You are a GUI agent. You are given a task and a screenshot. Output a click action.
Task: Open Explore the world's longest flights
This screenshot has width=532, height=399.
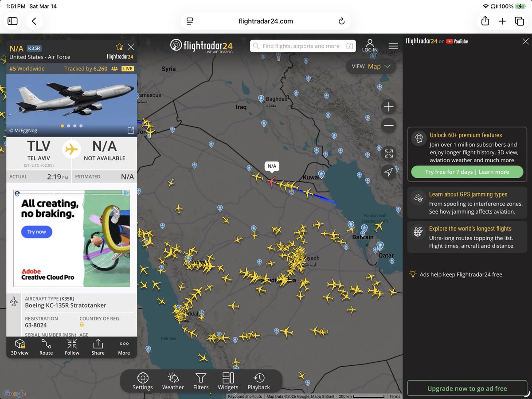[x=467, y=237]
